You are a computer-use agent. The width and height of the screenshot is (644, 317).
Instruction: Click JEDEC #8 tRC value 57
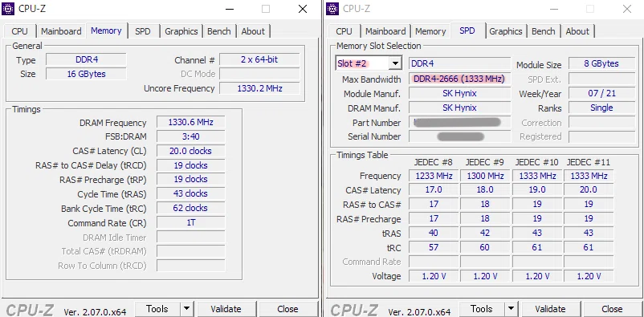click(x=434, y=248)
